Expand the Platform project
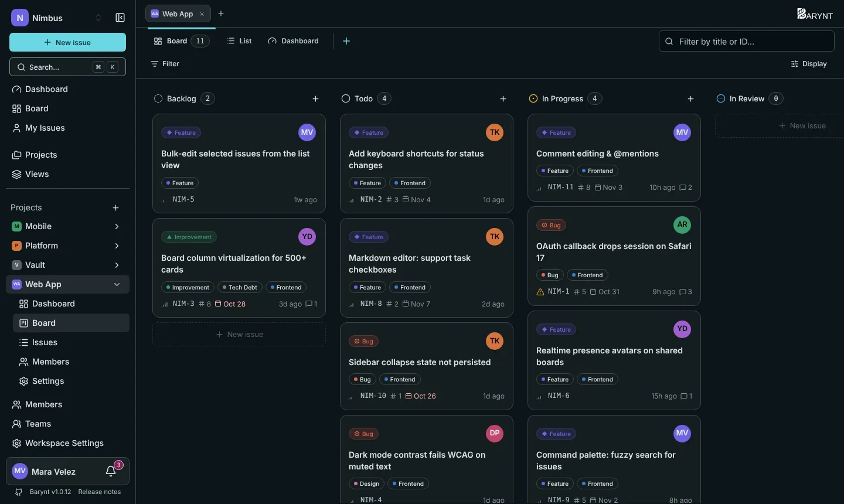844x504 pixels. 117,246
